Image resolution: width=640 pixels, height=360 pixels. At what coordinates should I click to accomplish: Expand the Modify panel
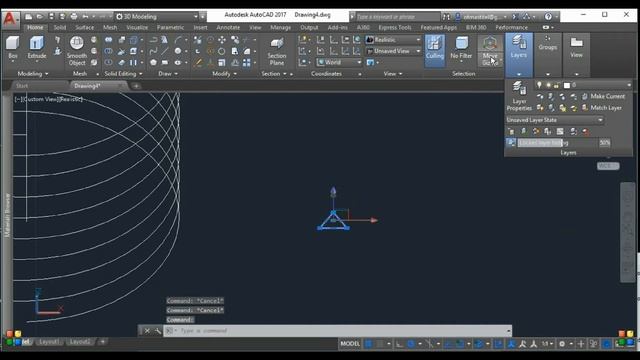[x=224, y=74]
